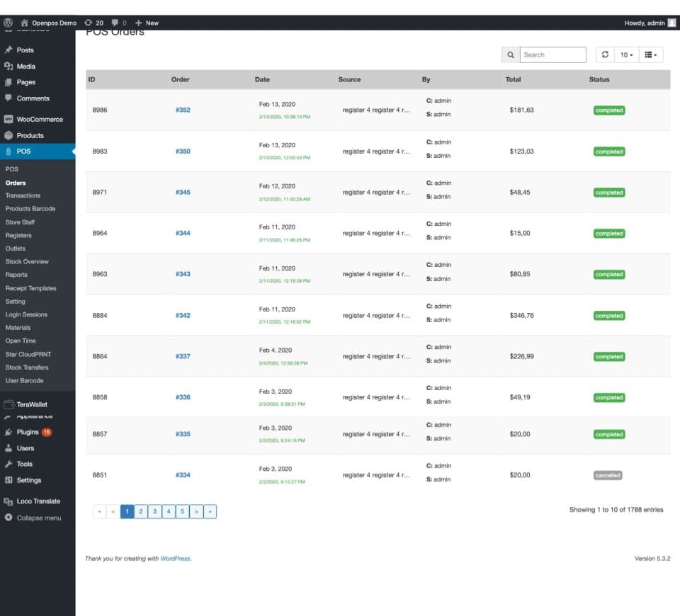The image size is (680, 616).
Task: Open order #352
Action: click(x=183, y=110)
